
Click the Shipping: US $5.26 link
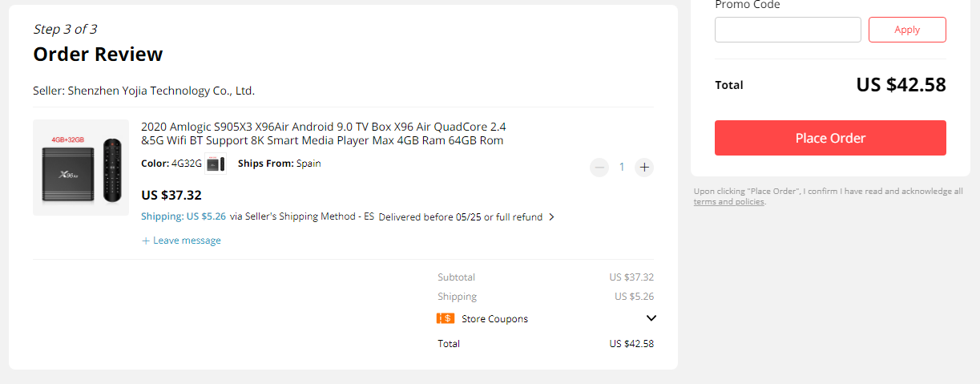[x=183, y=216]
